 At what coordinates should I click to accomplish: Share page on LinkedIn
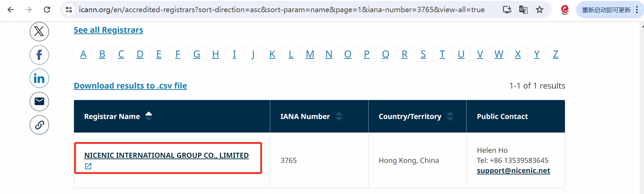[39, 78]
